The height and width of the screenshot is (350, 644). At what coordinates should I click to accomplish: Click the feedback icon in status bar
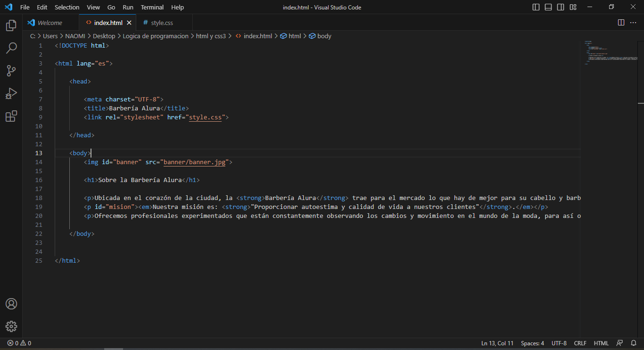(x=619, y=343)
